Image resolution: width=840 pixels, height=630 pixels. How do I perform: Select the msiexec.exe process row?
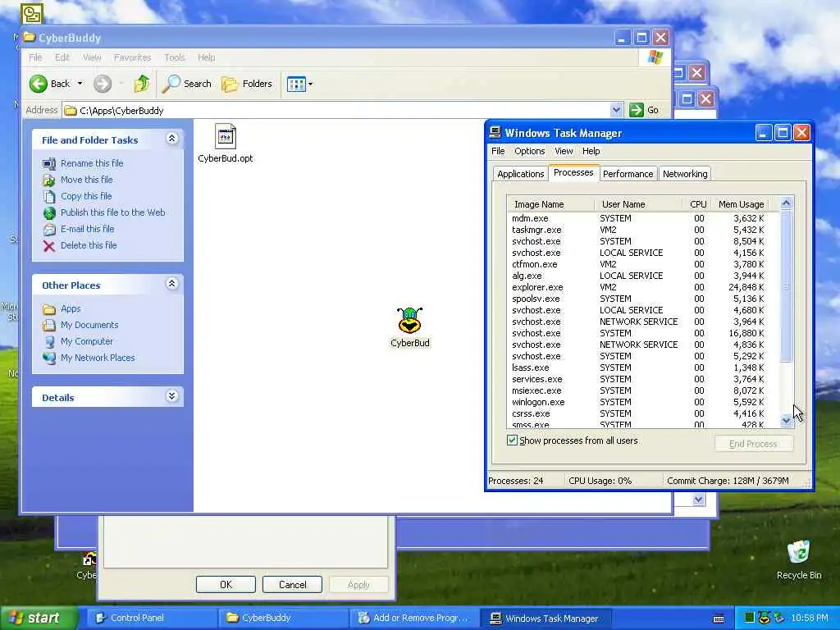[x=642, y=390]
